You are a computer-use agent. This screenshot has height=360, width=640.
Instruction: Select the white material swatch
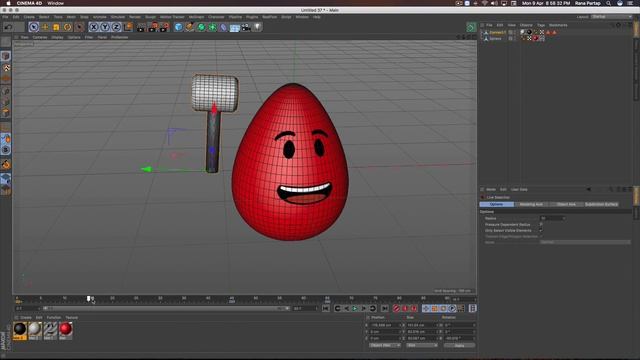35,330
